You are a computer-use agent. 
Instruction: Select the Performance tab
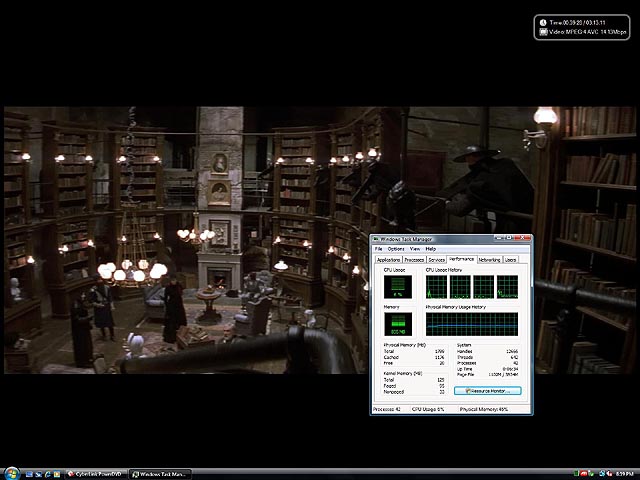pos(462,259)
